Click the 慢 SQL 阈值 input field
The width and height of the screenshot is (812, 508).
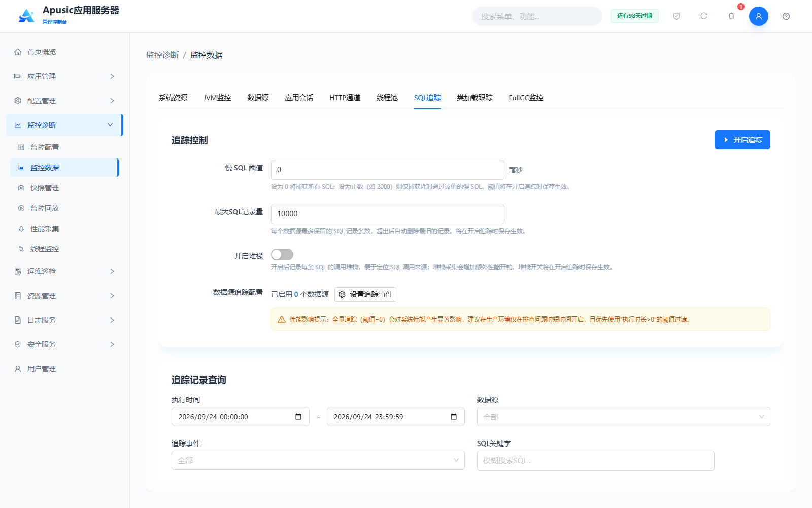coord(387,170)
